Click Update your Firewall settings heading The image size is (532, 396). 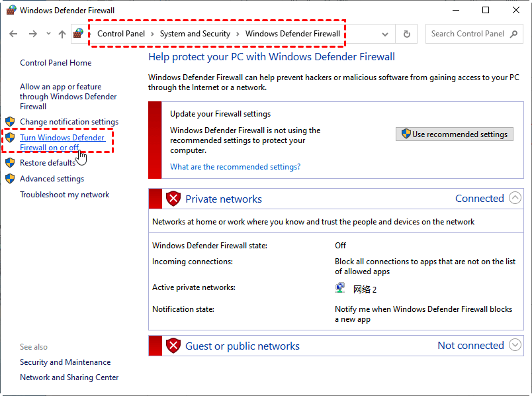click(x=220, y=114)
